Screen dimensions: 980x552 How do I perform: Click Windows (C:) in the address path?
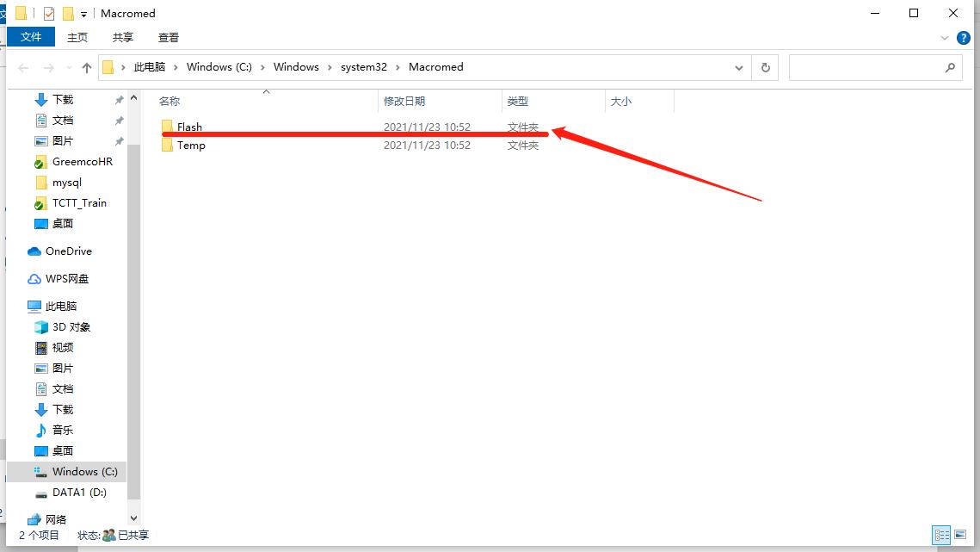(219, 67)
